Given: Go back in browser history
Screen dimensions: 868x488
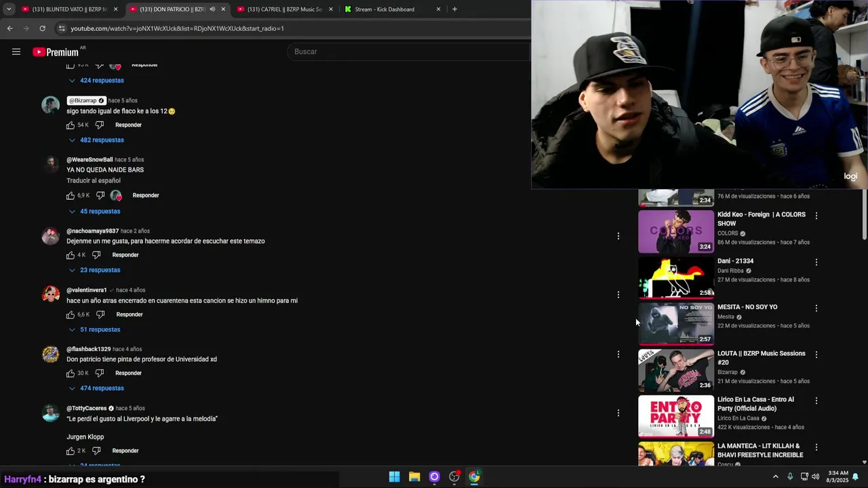Looking at the screenshot, I should [x=9, y=28].
